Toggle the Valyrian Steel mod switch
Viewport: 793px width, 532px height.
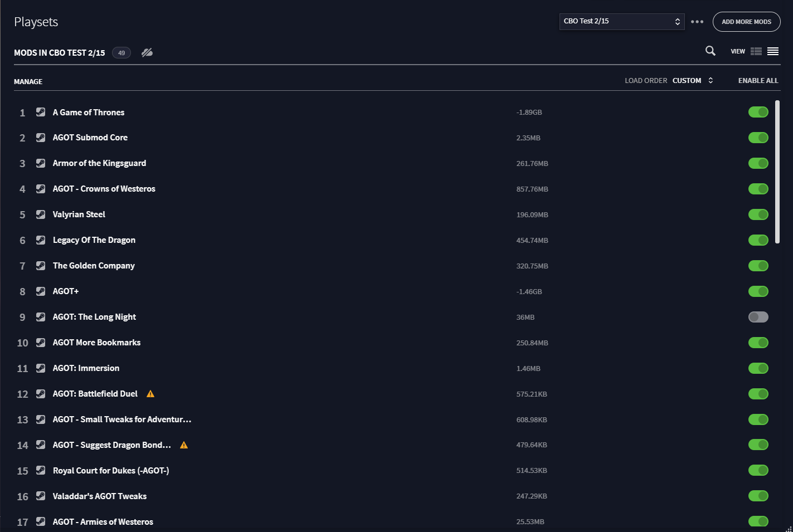758,214
